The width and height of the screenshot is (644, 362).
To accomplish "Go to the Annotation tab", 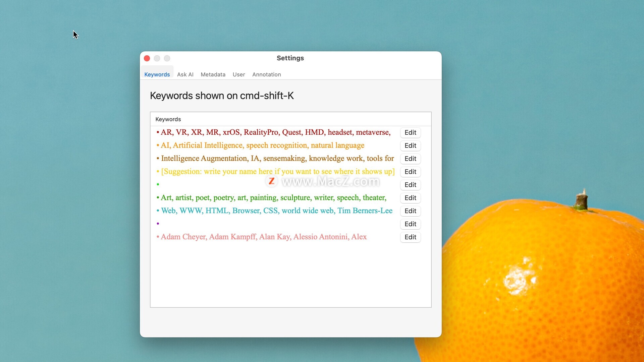I will click(x=267, y=74).
